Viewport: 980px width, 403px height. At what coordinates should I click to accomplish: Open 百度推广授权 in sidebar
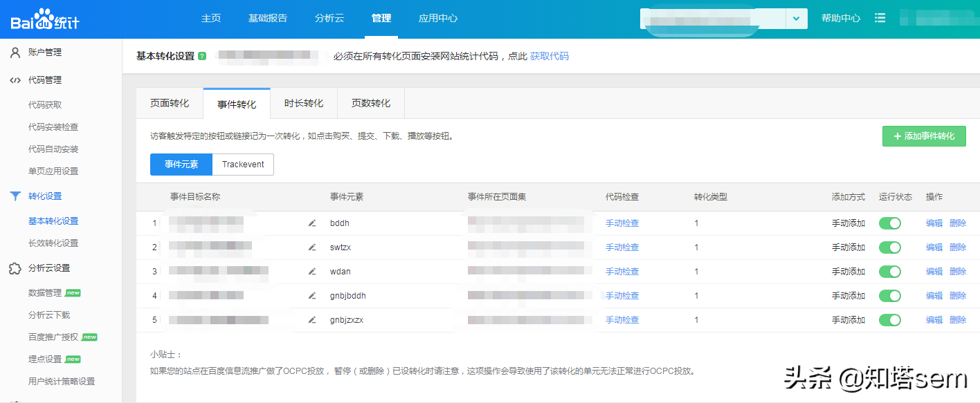[53, 337]
